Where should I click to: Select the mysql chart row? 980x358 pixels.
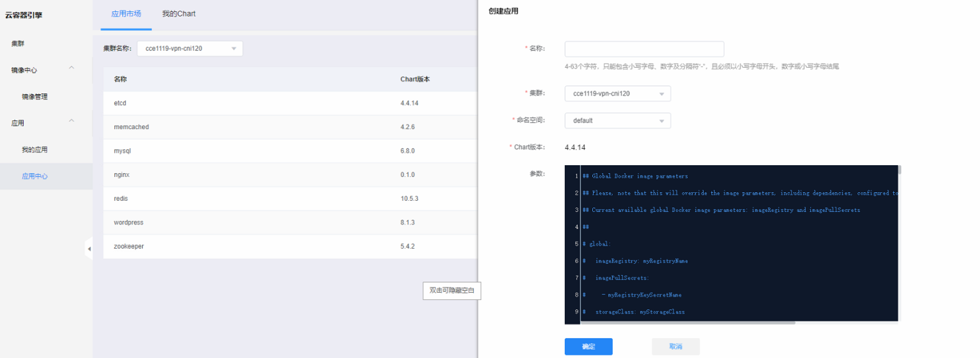click(x=290, y=151)
